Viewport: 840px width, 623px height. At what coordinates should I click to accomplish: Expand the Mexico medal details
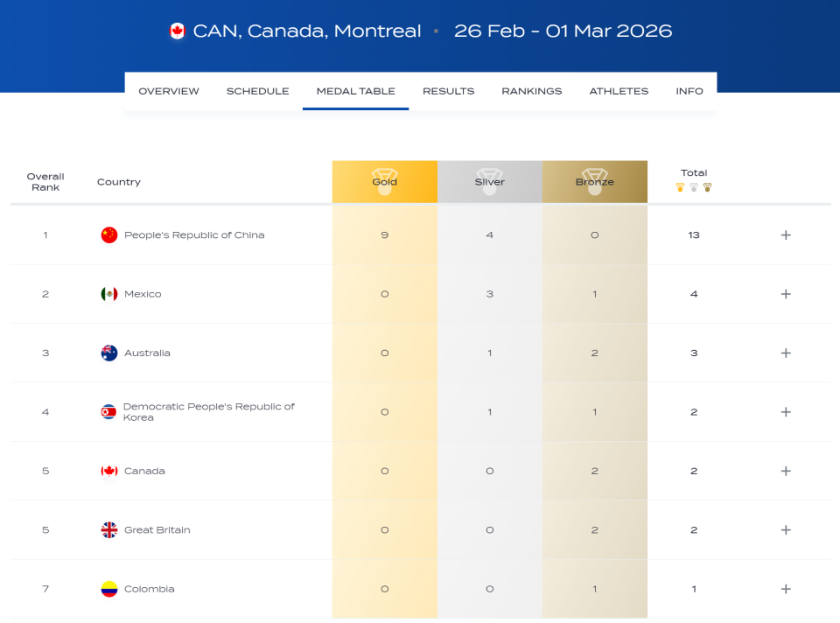tap(786, 294)
